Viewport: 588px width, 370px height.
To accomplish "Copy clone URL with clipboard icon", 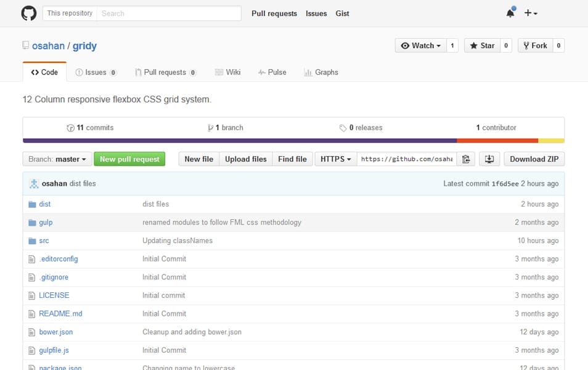I will 466,159.
